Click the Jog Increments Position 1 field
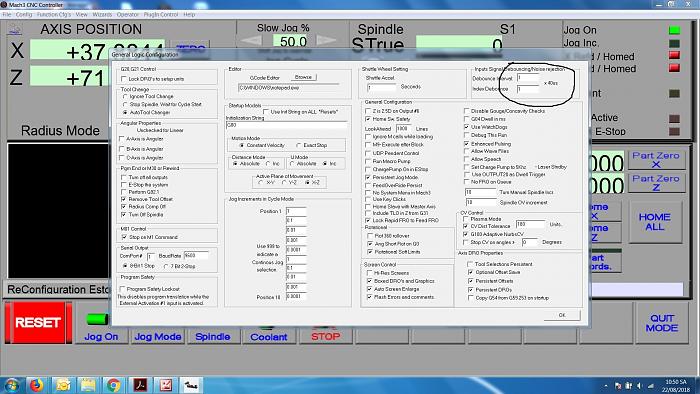700x394 pixels. pos(296,211)
